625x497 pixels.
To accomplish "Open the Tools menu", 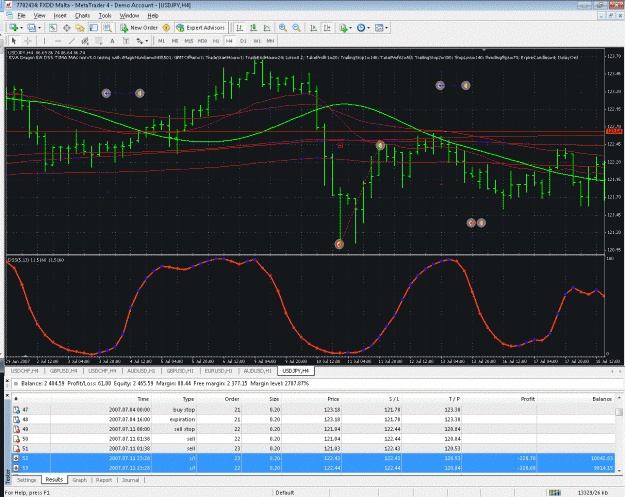I will (105, 16).
